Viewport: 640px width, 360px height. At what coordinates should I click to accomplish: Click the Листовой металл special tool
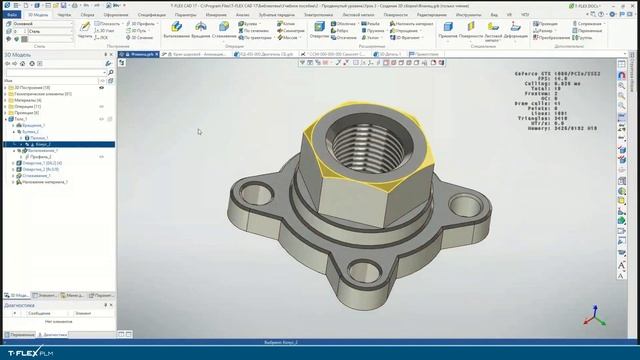click(x=493, y=31)
